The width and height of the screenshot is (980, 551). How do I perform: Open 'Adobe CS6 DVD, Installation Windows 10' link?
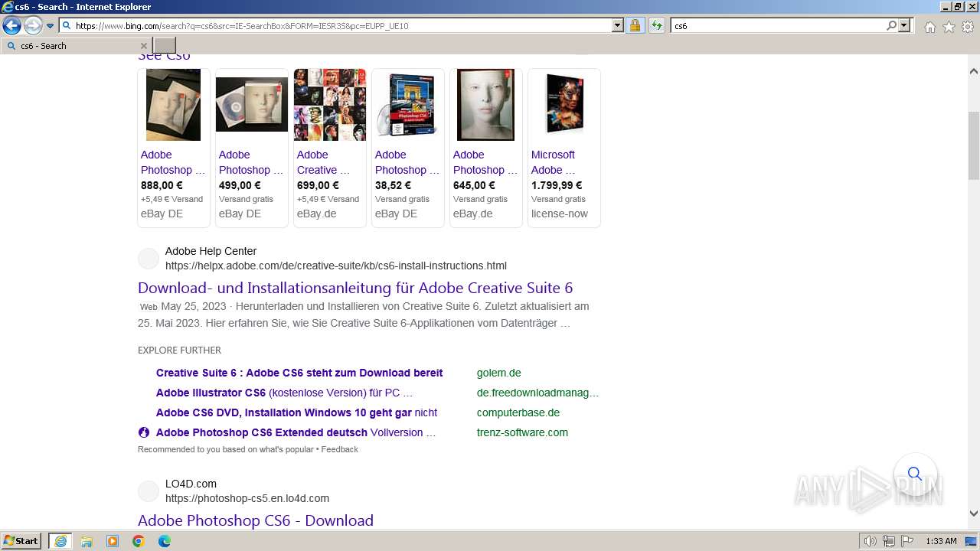coord(296,412)
